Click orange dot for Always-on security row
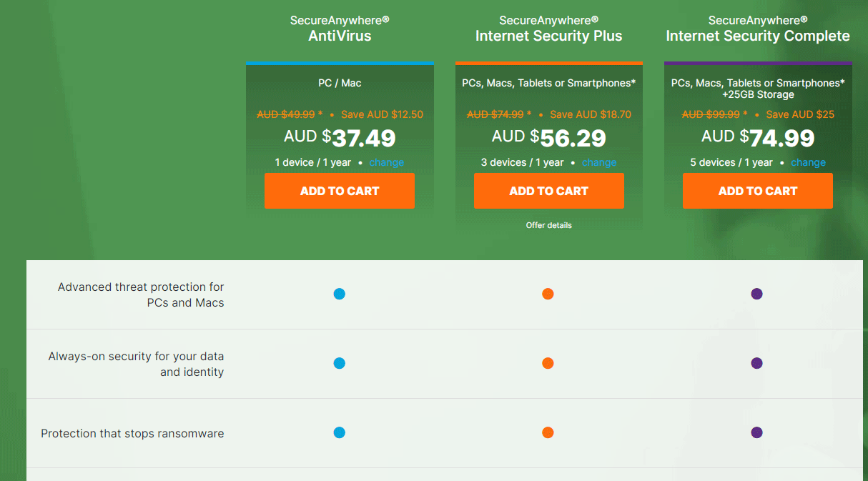The image size is (868, 481). coord(548,363)
